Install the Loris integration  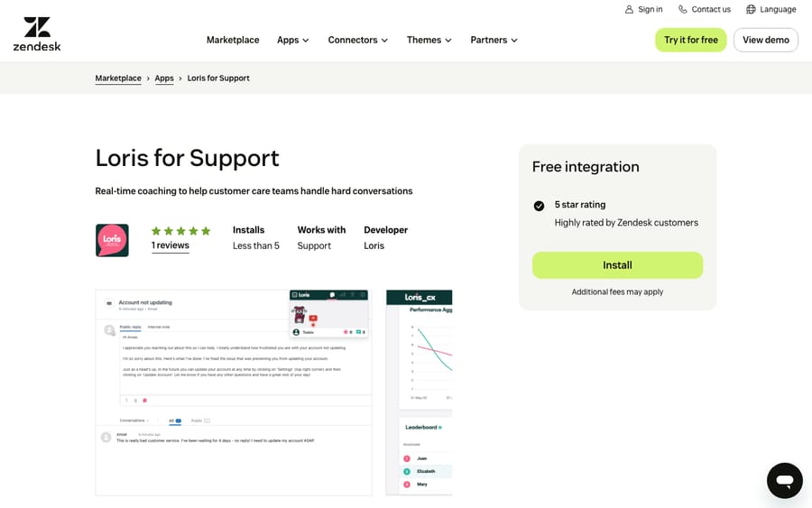pyautogui.click(x=617, y=265)
